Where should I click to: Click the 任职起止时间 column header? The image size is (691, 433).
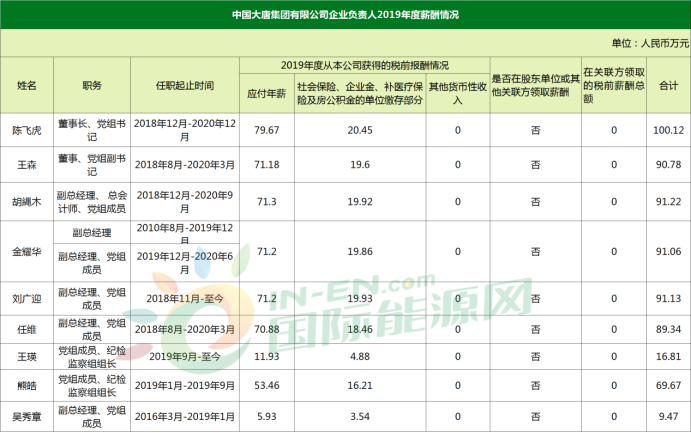[185, 85]
